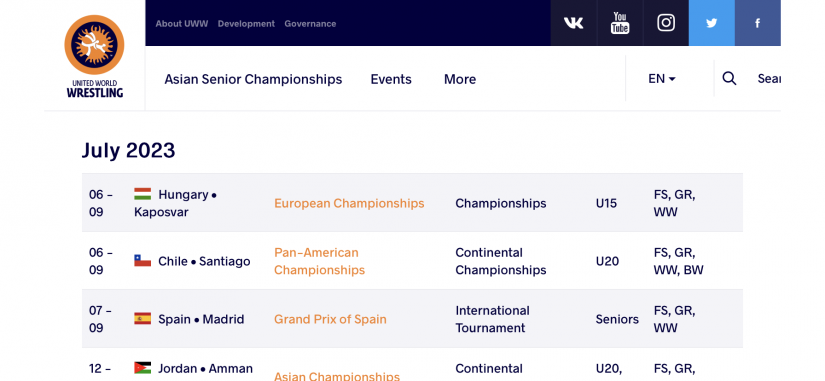Screen dimensions: 825x381
Task: Open the Events menu
Action: (x=391, y=79)
